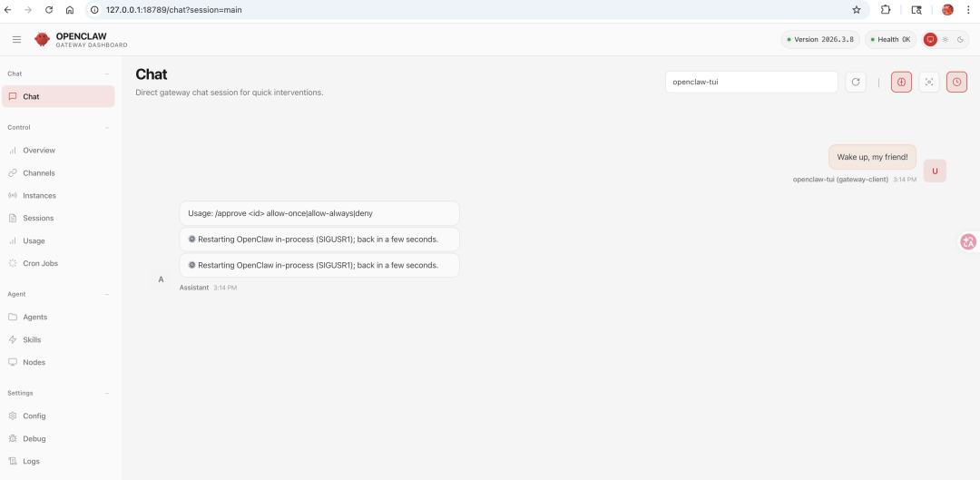
Task: Open Sessions page
Action: coord(58,218)
